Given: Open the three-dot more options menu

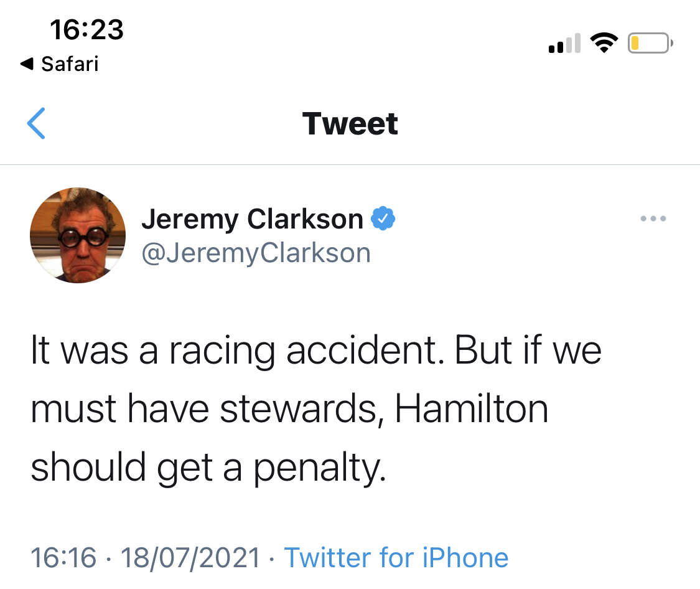Looking at the screenshot, I should click(x=653, y=219).
